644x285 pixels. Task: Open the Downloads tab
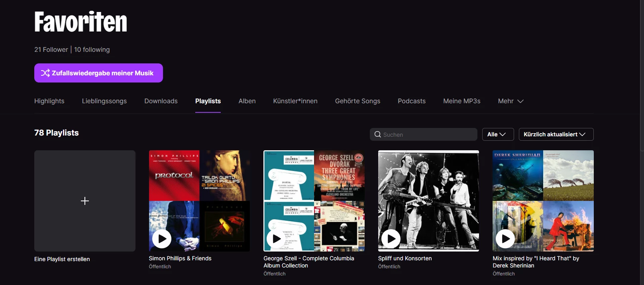(x=161, y=101)
